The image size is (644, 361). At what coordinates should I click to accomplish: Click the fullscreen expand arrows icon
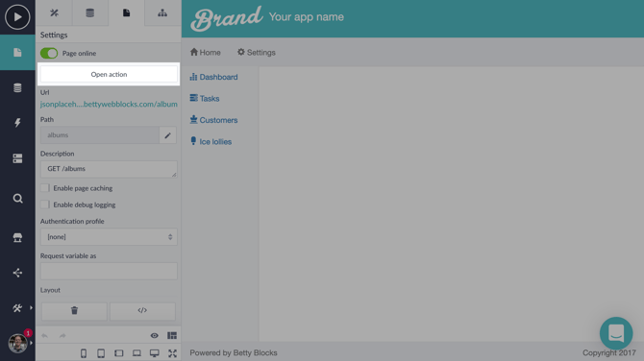pyautogui.click(x=172, y=353)
